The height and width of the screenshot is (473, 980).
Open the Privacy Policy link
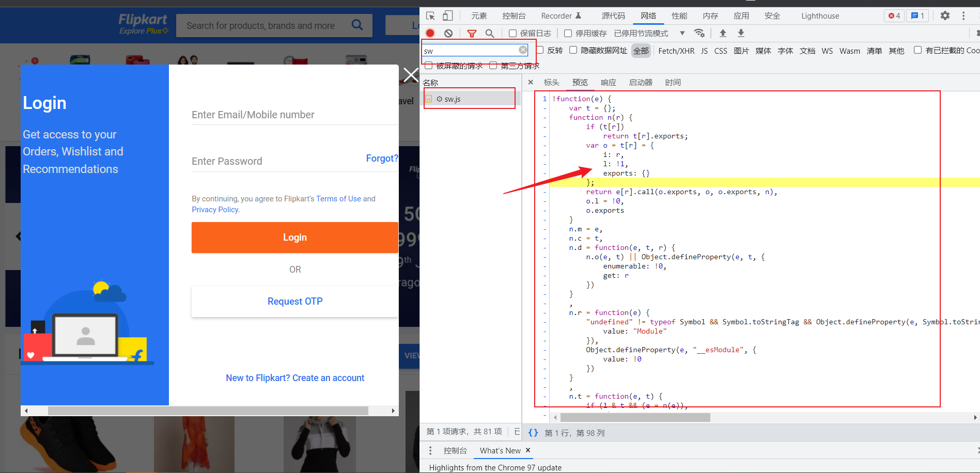[x=215, y=210]
